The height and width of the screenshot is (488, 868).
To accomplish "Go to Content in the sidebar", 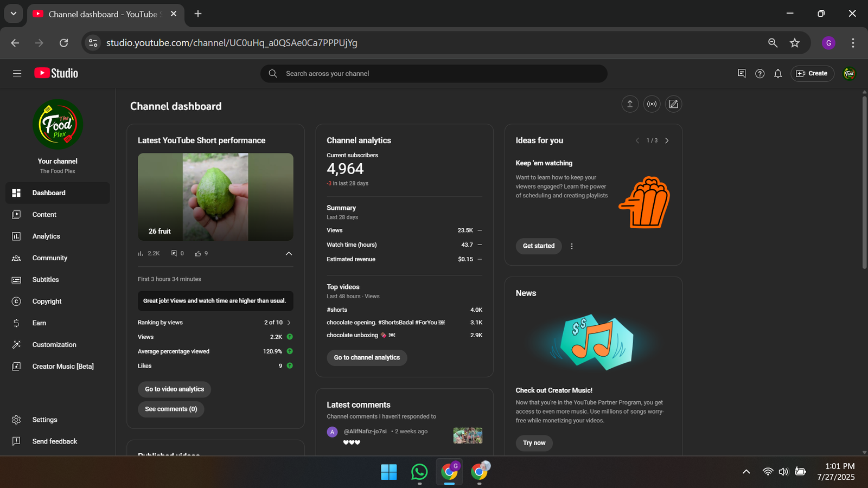I will coord(58,215).
